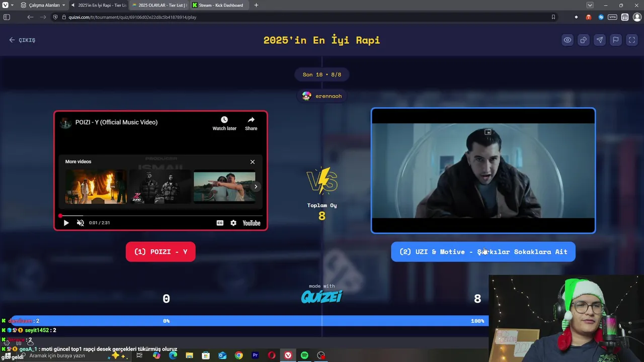This screenshot has height=362, width=644.
Task: Click the POIZI channel avatar
Action: click(66, 123)
